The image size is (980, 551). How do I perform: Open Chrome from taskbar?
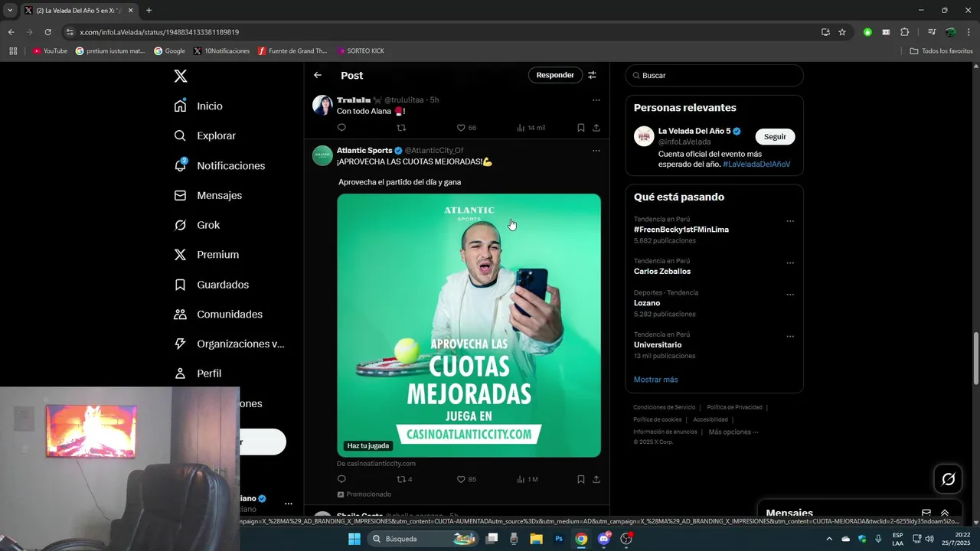pos(581,539)
